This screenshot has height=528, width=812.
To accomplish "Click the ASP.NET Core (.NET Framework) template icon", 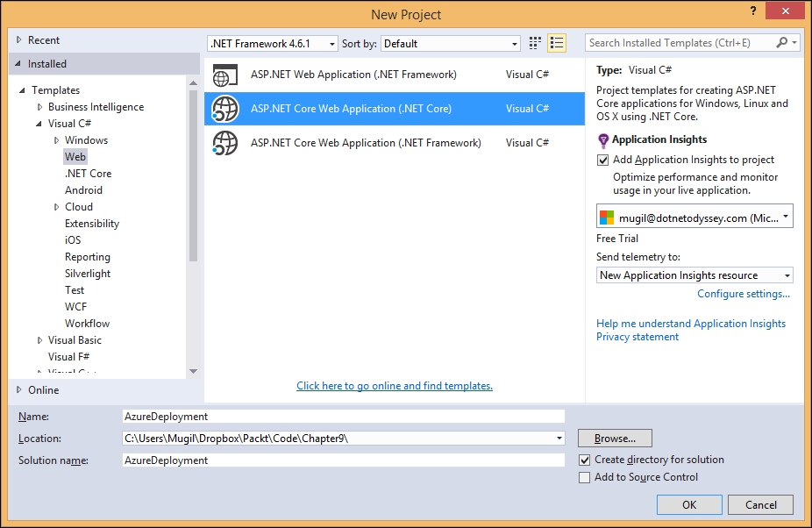I will (x=225, y=143).
